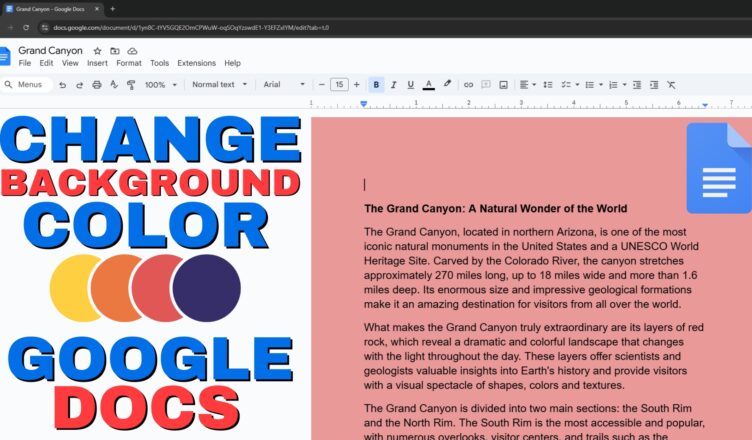Screen dimensions: 752x440
Task: Click the site information icon in address bar
Action: point(45,28)
